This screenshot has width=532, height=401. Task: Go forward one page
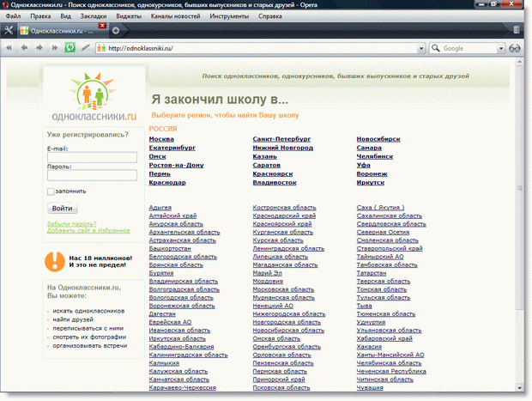pos(39,48)
